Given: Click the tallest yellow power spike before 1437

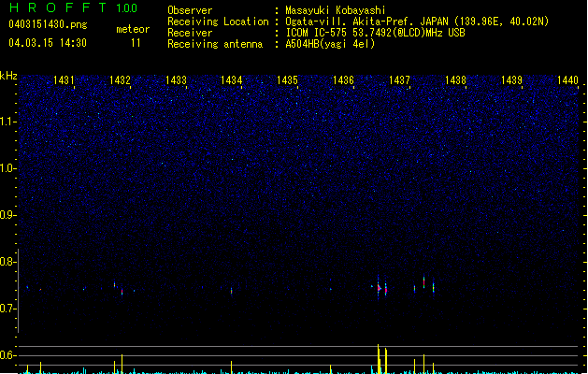Looking at the screenshot, I should (x=379, y=359).
